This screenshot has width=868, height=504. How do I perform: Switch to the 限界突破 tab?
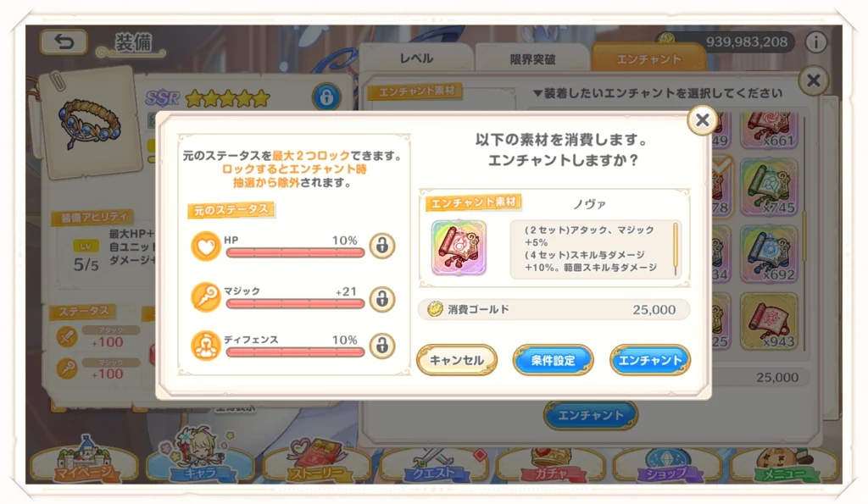[532, 58]
